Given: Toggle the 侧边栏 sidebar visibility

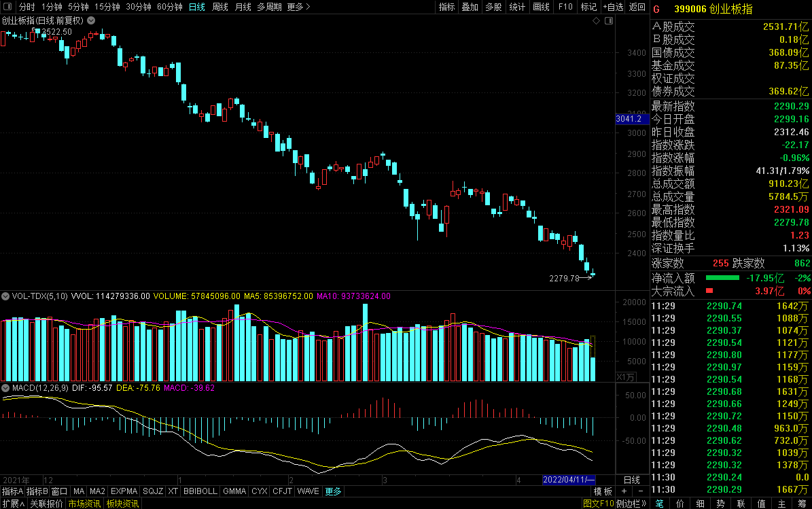Looking at the screenshot, I should point(631,504).
